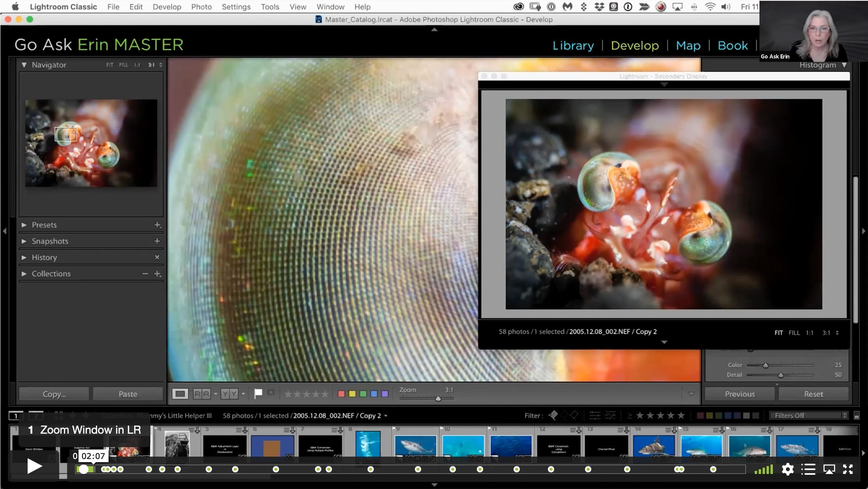Switch to the Book module
868x489 pixels.
(x=733, y=45)
